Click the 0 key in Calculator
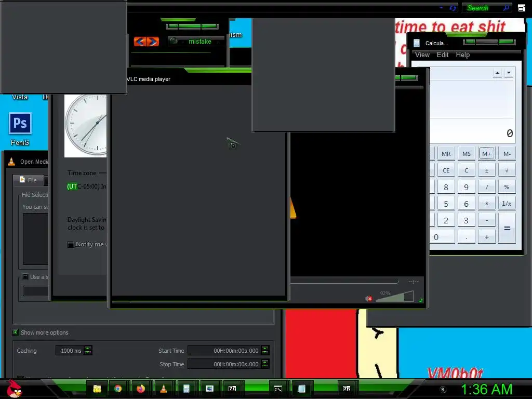 click(x=442, y=237)
